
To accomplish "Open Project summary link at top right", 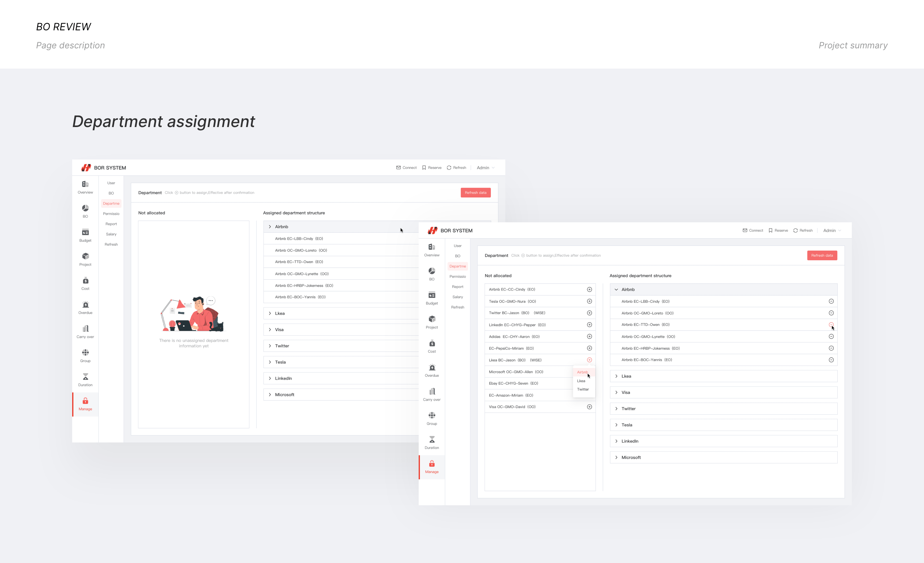I will (853, 45).
